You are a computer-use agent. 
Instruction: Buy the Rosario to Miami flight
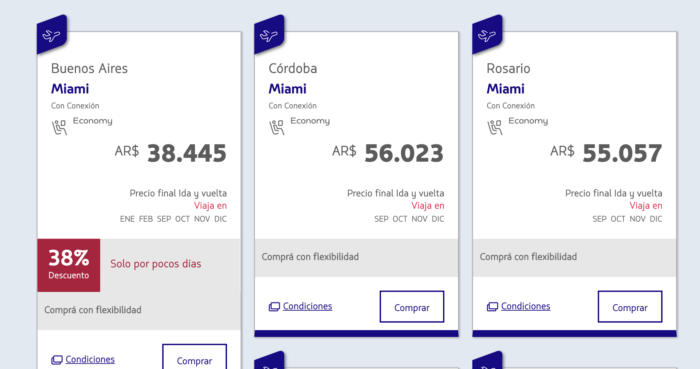630,307
